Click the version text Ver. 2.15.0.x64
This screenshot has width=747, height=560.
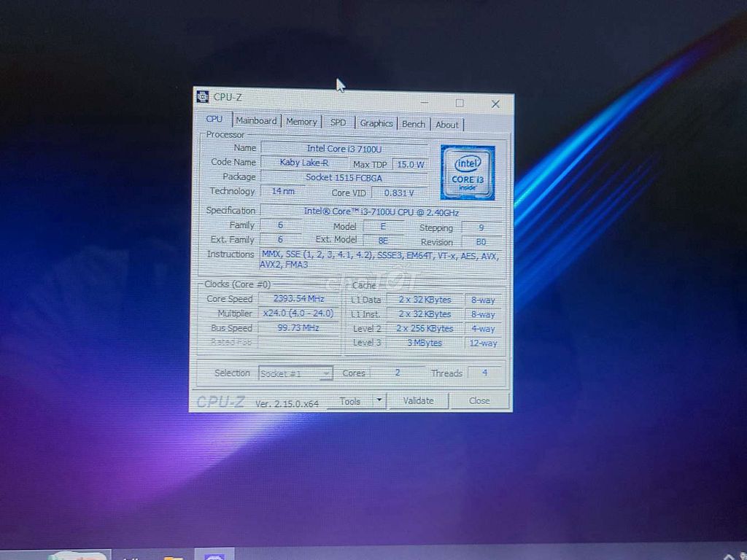(x=287, y=404)
